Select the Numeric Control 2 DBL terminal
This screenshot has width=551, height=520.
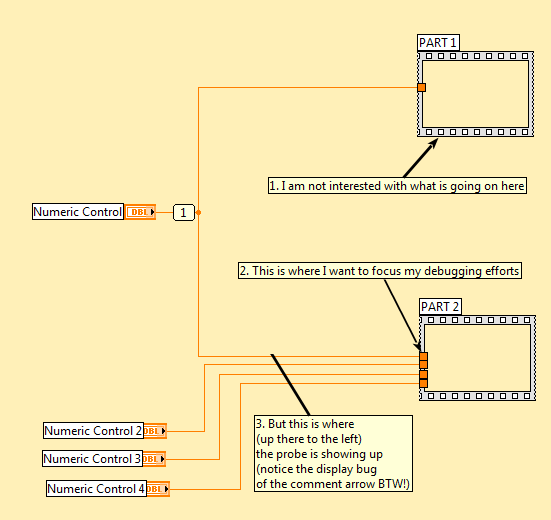(155, 431)
